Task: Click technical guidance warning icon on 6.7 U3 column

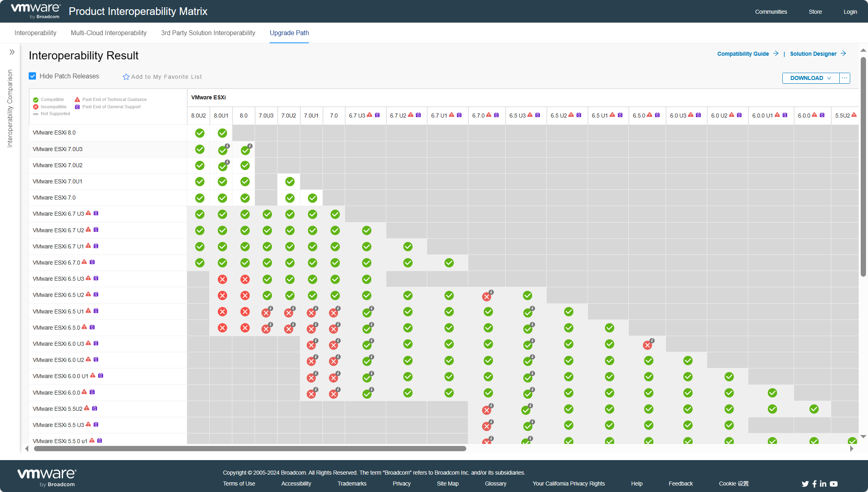Action: 369,115
